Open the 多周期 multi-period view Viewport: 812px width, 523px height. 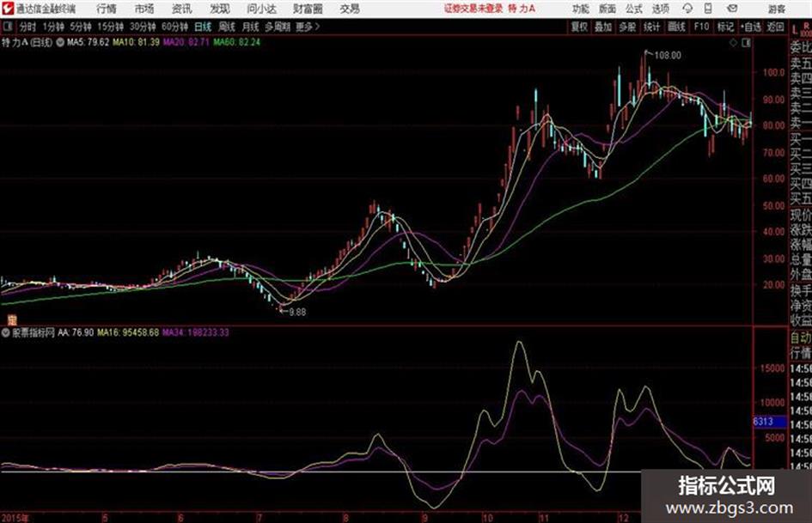coord(278,27)
